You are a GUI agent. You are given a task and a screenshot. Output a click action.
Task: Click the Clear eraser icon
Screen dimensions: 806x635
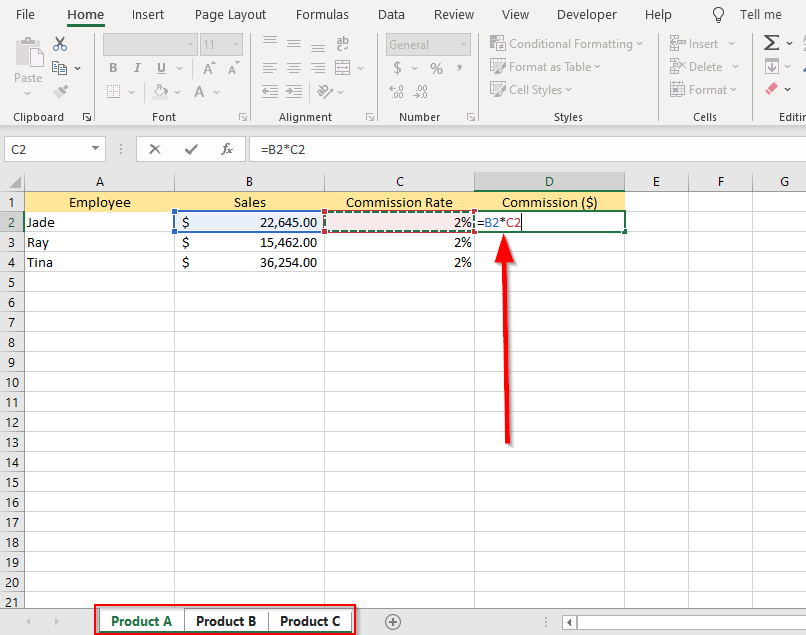pos(771,89)
